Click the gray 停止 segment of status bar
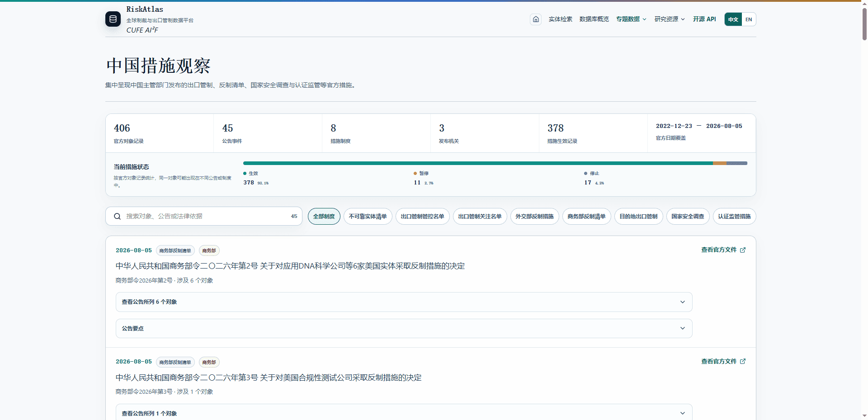Image resolution: width=868 pixels, height=420 pixels. [737, 163]
